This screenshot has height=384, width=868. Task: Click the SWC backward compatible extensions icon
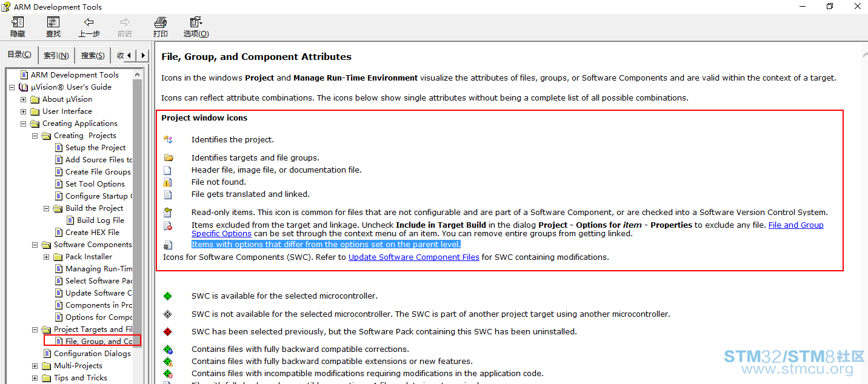[x=168, y=362]
